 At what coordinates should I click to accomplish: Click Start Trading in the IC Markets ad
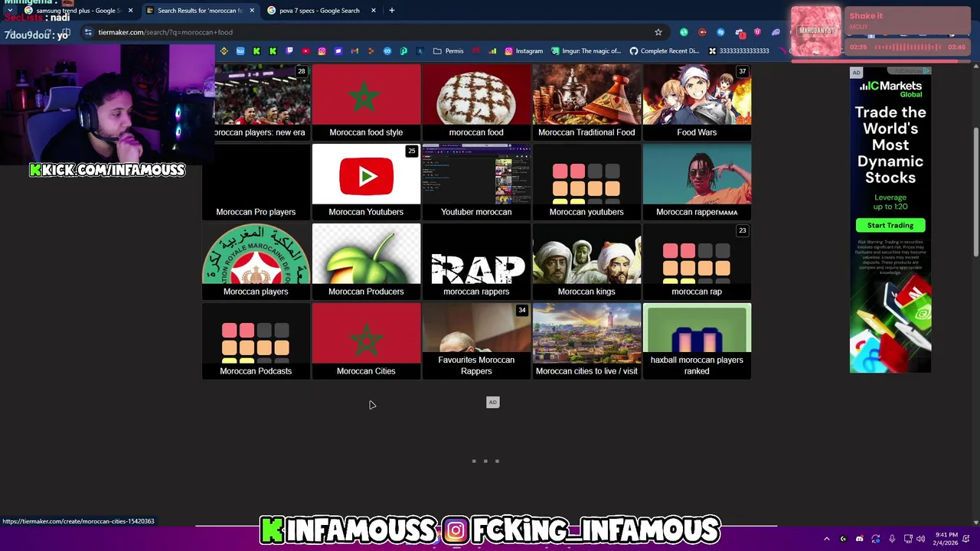890,225
